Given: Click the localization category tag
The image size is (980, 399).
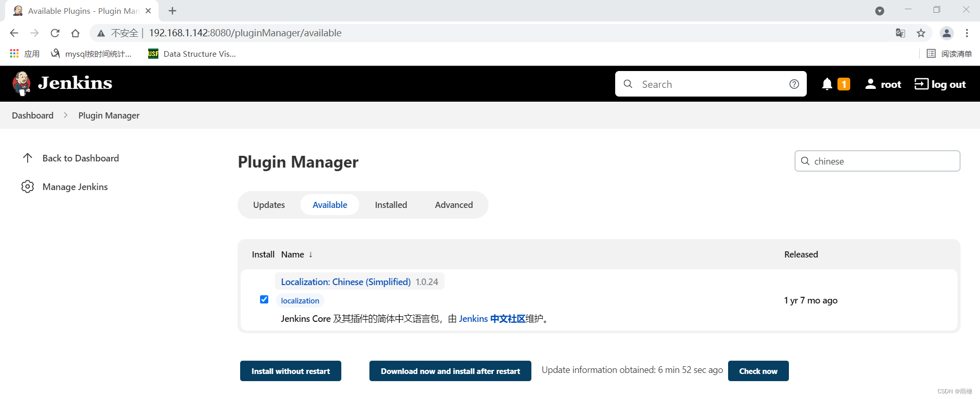Looking at the screenshot, I should pos(300,300).
